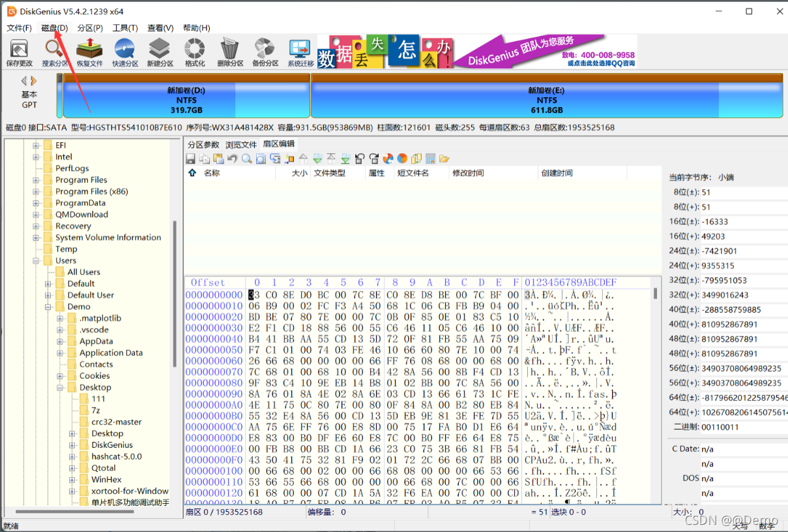Click the open folder icon in the sector editor toolbar

tap(445, 158)
